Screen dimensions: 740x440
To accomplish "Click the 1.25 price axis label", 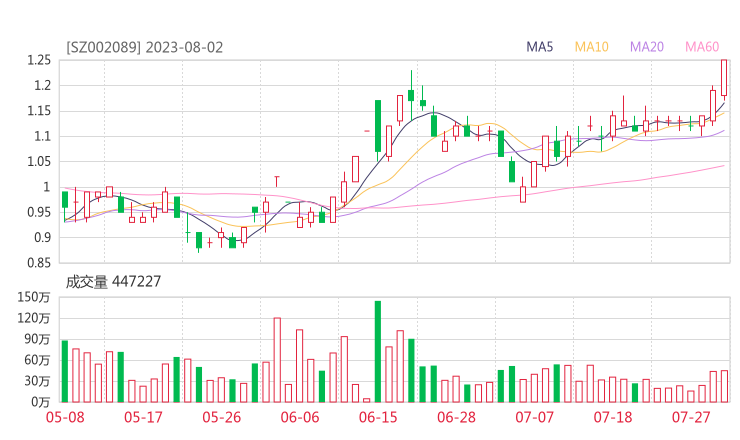I will [39, 60].
